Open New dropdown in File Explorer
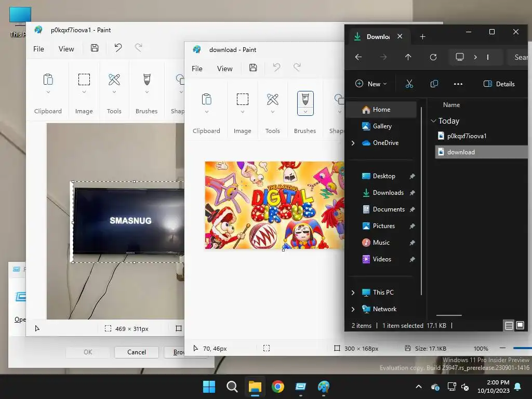Image resolution: width=532 pixels, height=399 pixels. tap(371, 84)
